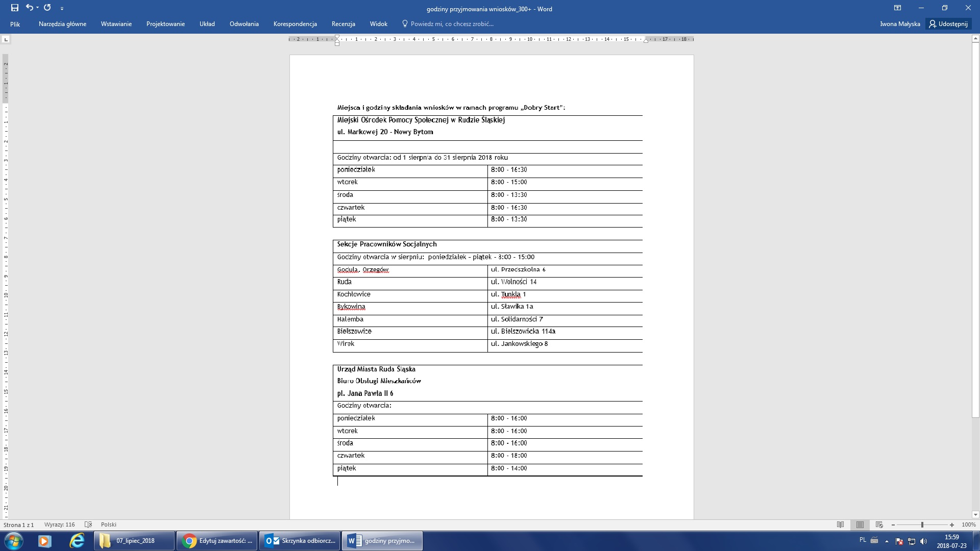Open the Windows Start menu
The image size is (980, 551).
14,541
